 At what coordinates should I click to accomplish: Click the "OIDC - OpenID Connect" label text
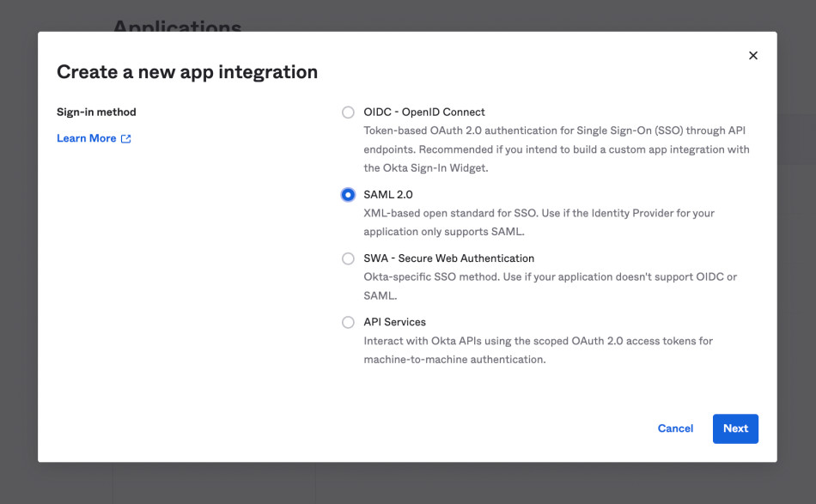(x=424, y=112)
